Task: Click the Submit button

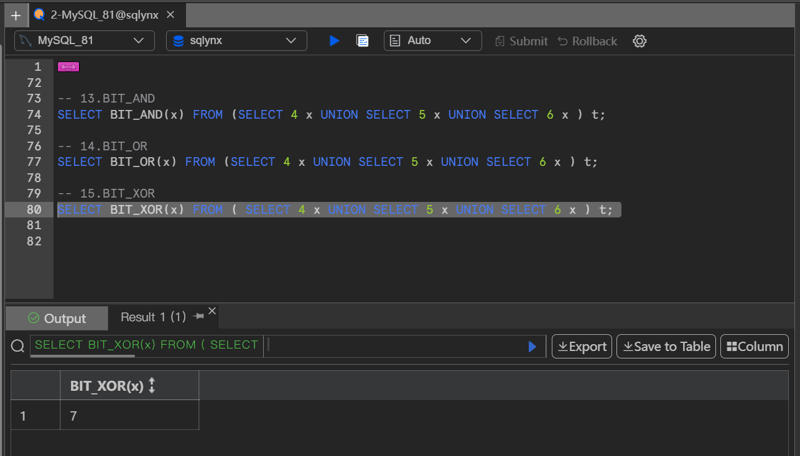Action: [521, 41]
